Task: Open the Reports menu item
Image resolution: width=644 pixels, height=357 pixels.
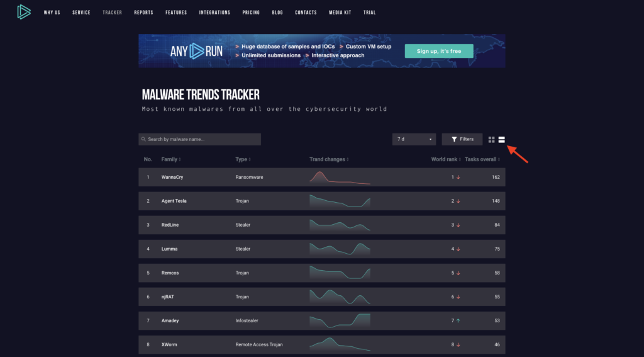Action: [x=143, y=13]
